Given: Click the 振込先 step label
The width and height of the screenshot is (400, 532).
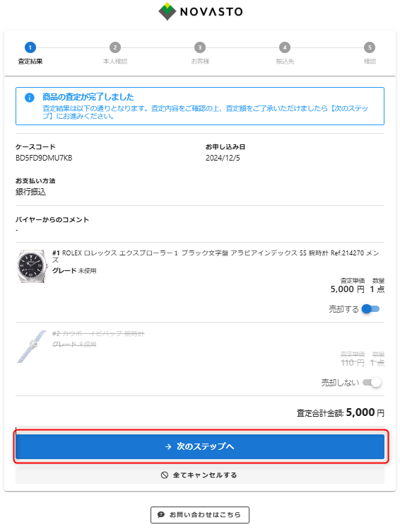Looking at the screenshot, I should coord(285,62).
